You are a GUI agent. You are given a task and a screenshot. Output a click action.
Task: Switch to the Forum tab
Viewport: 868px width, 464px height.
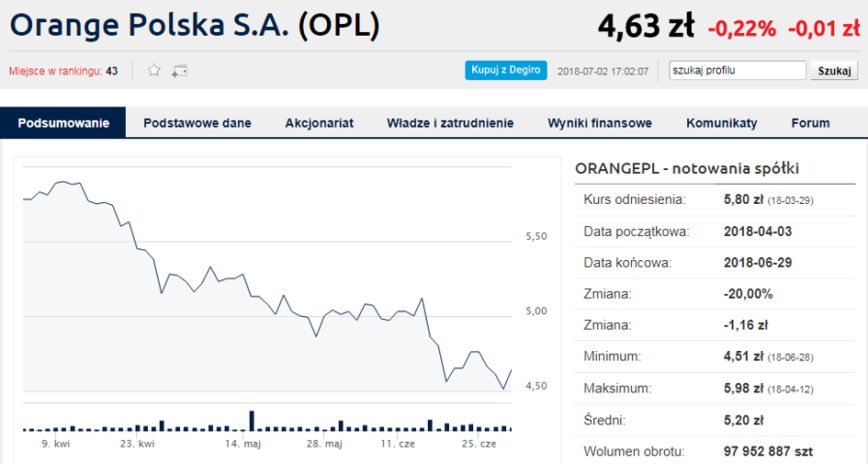coord(810,123)
